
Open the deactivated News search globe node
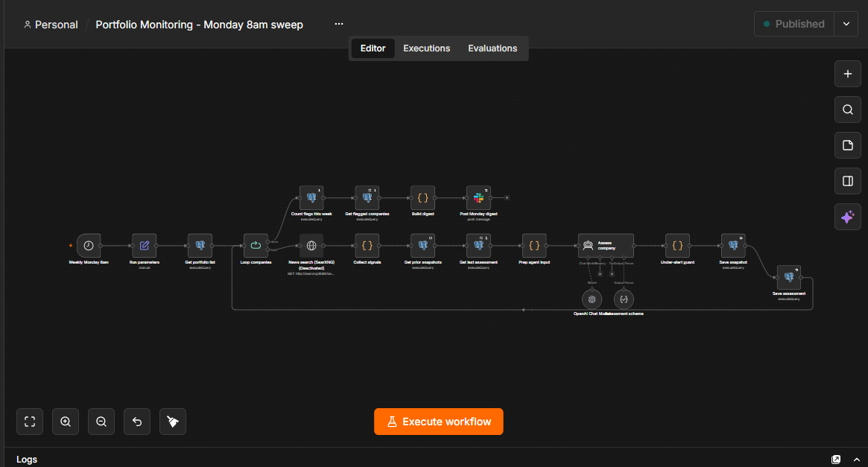click(x=311, y=246)
